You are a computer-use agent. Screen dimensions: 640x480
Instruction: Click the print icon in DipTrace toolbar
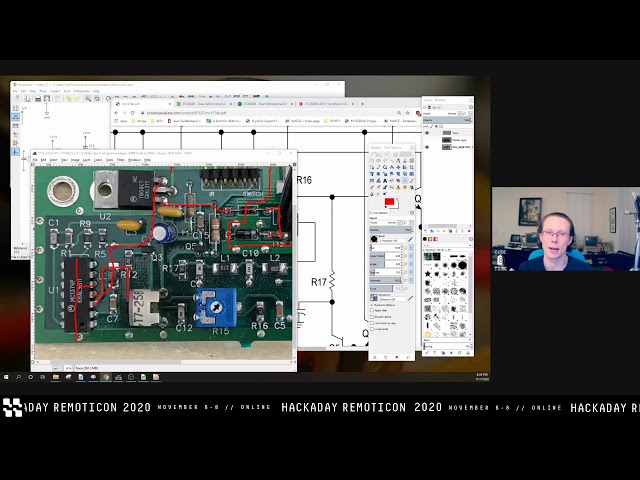coord(38,98)
